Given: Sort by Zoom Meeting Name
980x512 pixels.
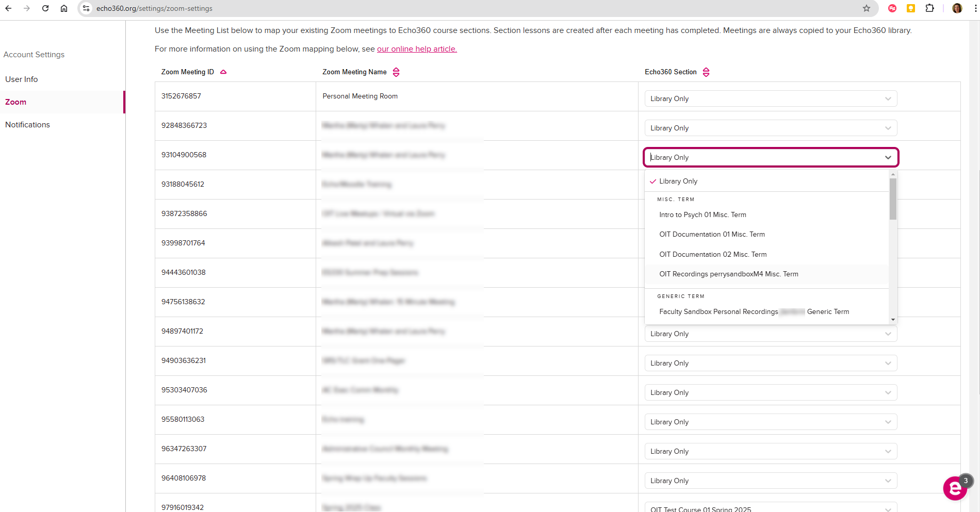Looking at the screenshot, I should [x=396, y=72].
